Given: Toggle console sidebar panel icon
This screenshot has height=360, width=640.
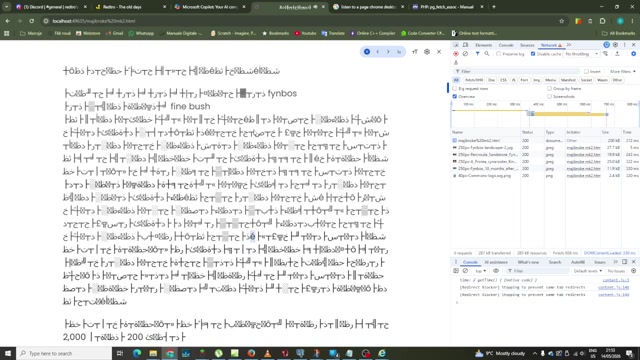Looking at the screenshot, I should click(x=456, y=271).
